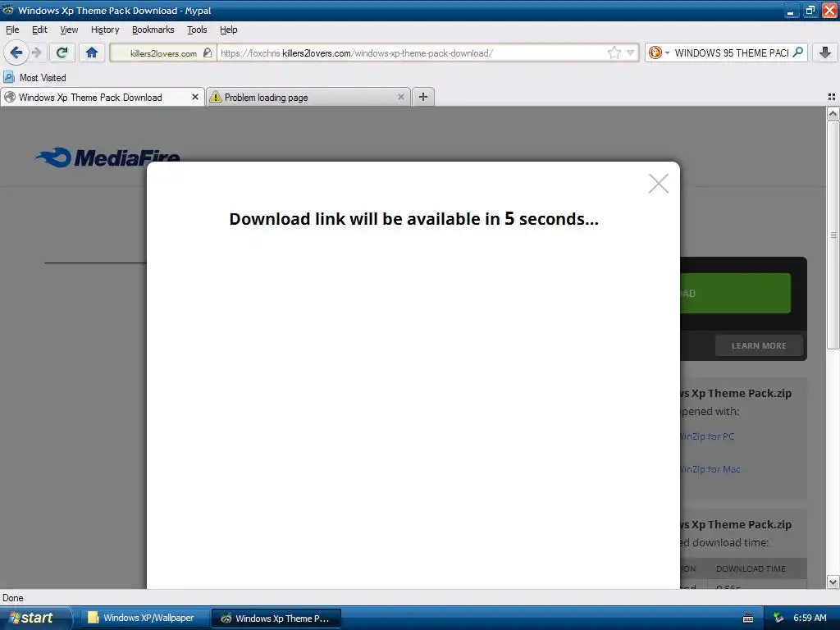Click the vertical scrollbar thumb
The image size is (840, 630).
click(833, 235)
